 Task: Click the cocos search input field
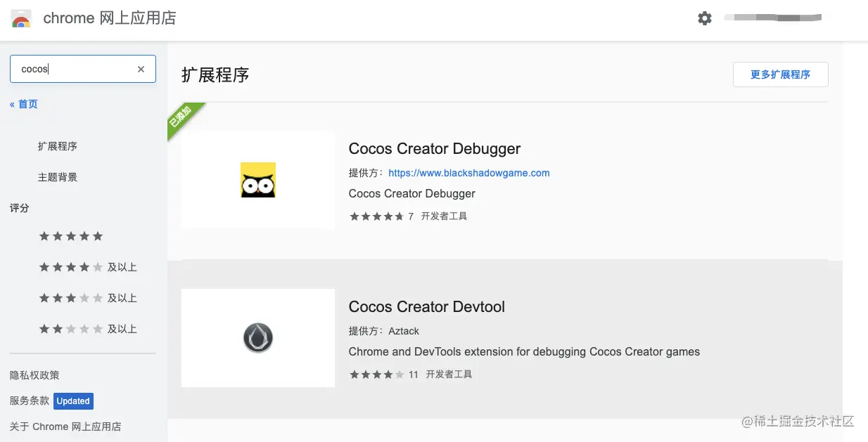pos(83,69)
